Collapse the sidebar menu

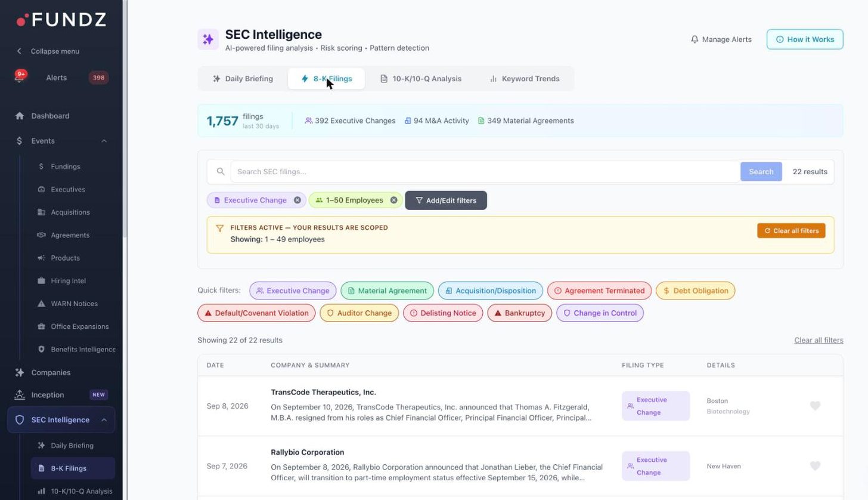pyautogui.click(x=48, y=51)
